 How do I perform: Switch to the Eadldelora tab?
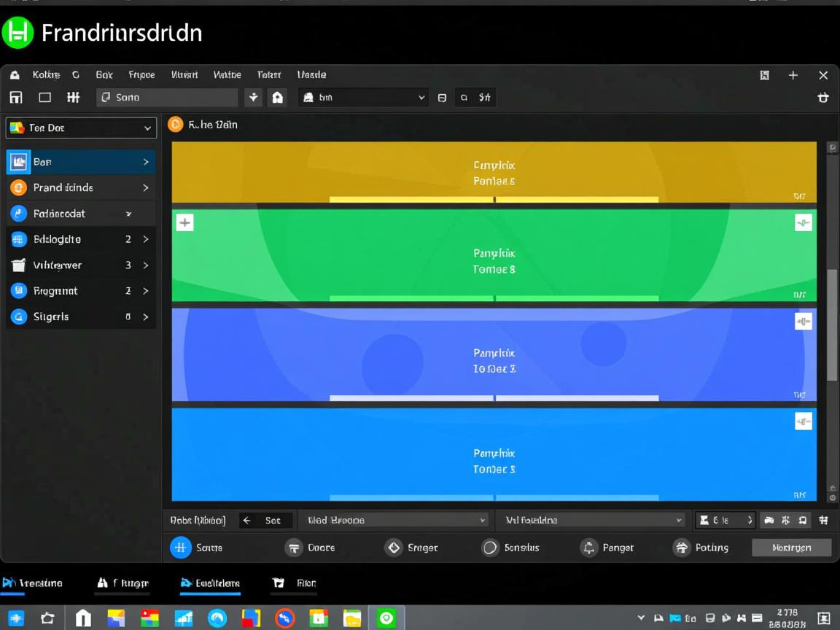(x=210, y=583)
